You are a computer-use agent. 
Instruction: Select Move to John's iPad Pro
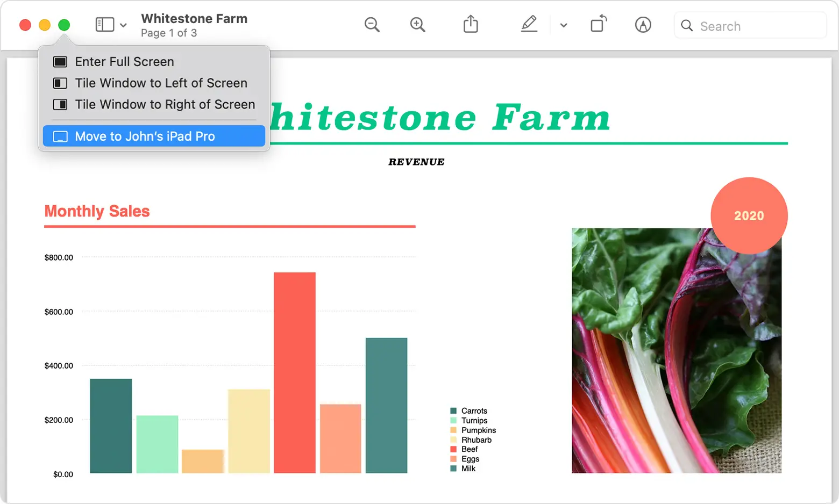click(145, 136)
